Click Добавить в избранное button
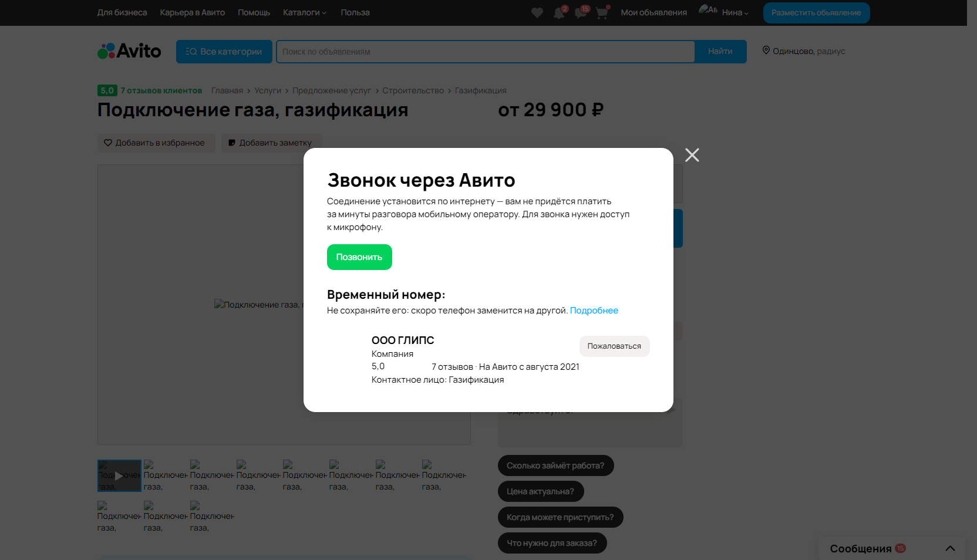Viewport: 977px width, 560px height. (156, 143)
